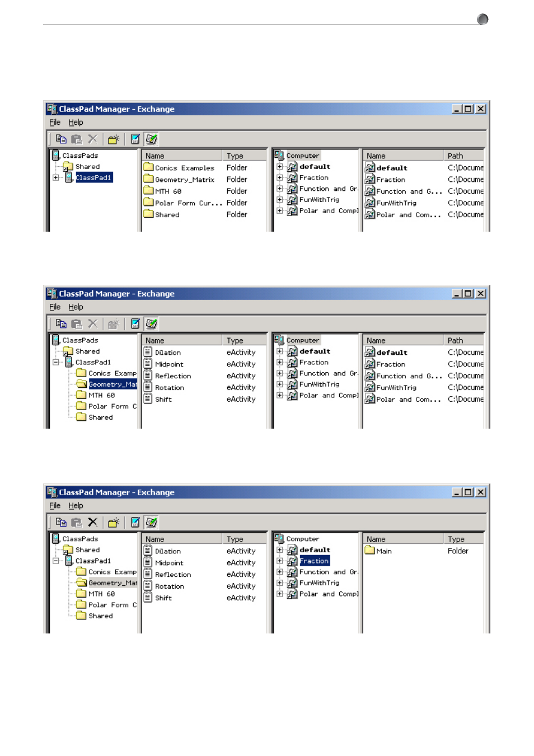
Task: Collapse ClassPad1 node in middle window tree
Action: coord(56,362)
